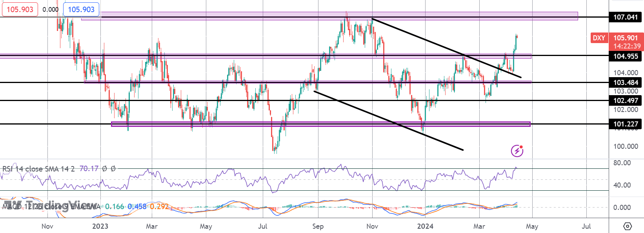Select the 102.497 price level label
Image resolution: width=644 pixels, height=233 pixels.
626,101
